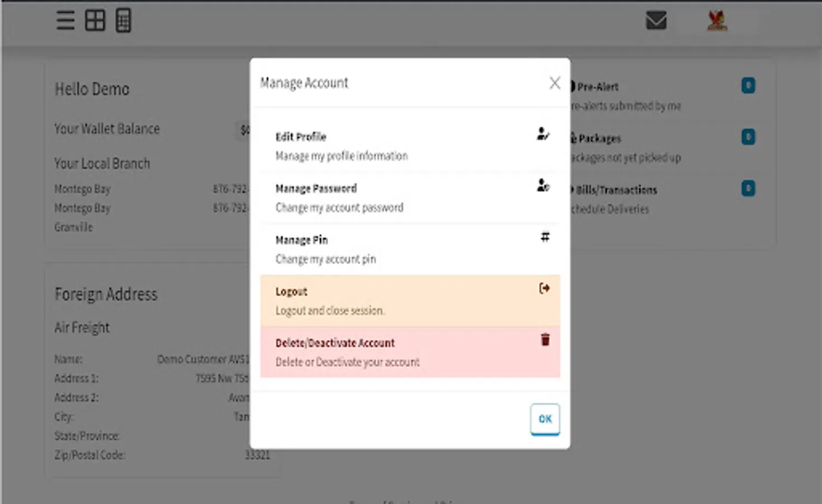This screenshot has width=822, height=504.
Task: Choose Logout and close session
Action: (330, 301)
